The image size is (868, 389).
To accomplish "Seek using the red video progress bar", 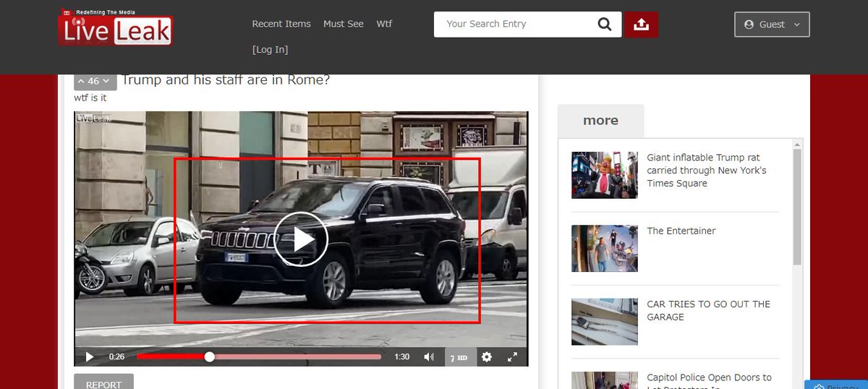I will (259, 356).
